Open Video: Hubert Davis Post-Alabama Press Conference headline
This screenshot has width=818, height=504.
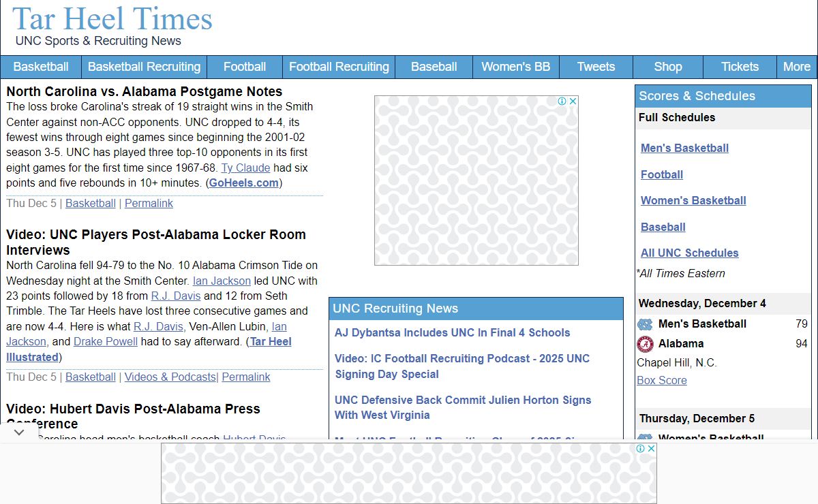coord(133,416)
